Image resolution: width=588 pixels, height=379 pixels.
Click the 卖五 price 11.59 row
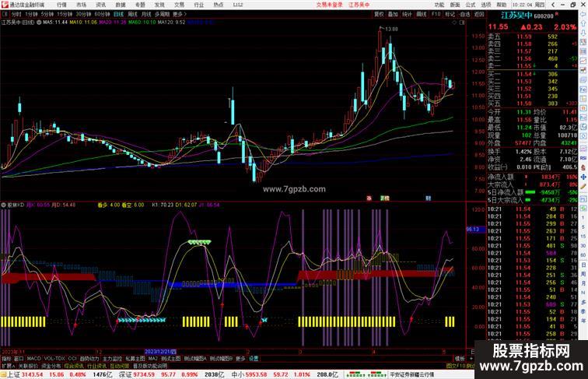533,37
